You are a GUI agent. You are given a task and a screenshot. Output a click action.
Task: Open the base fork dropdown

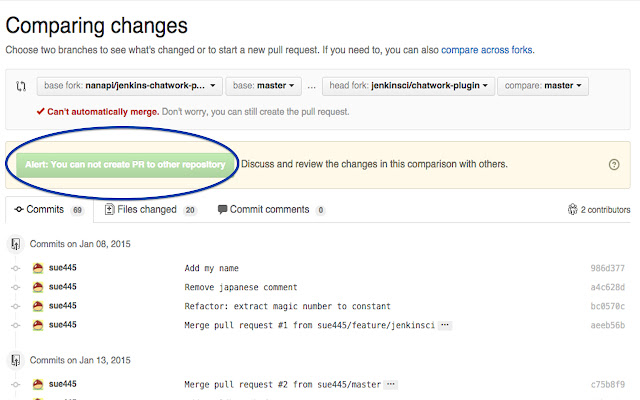(x=129, y=86)
